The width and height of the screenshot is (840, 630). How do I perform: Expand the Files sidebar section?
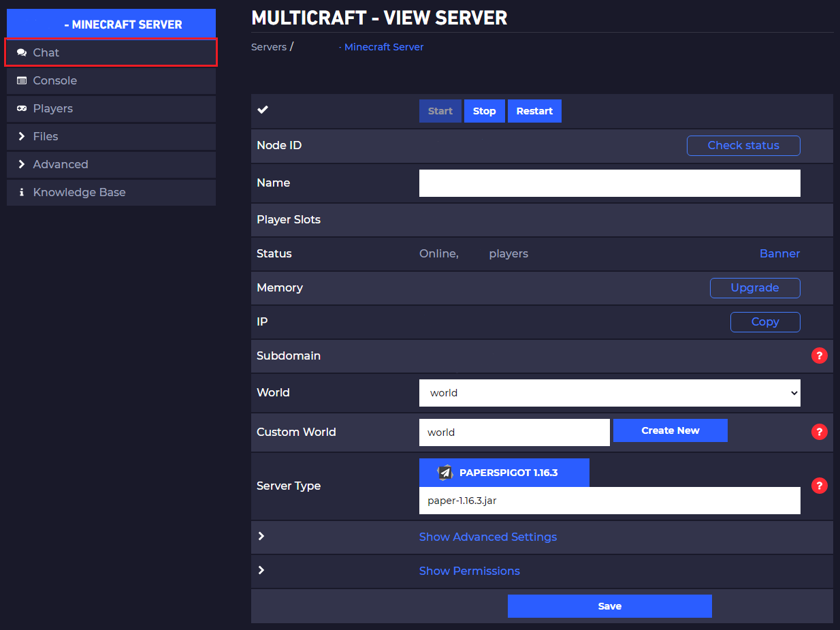(x=111, y=136)
